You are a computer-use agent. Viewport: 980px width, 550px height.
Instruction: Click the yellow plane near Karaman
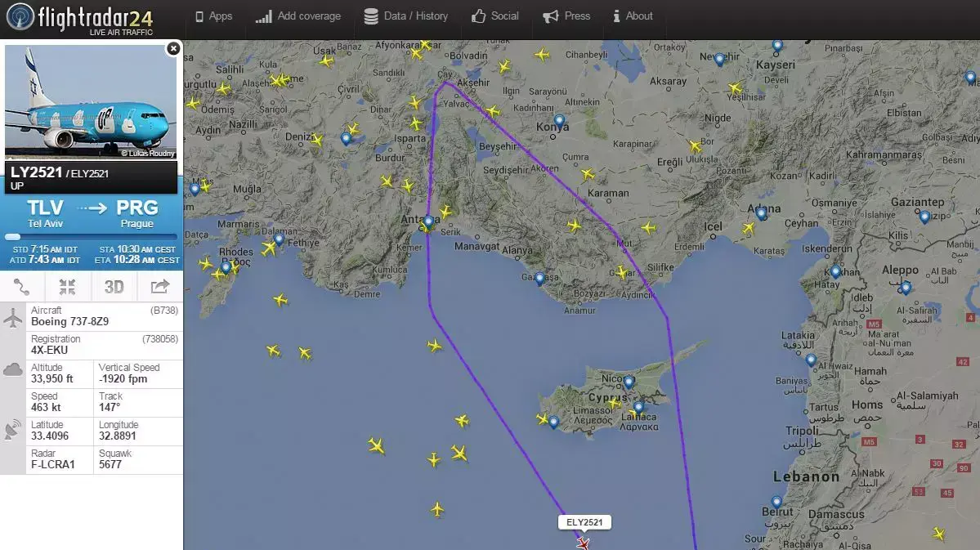tap(588, 174)
